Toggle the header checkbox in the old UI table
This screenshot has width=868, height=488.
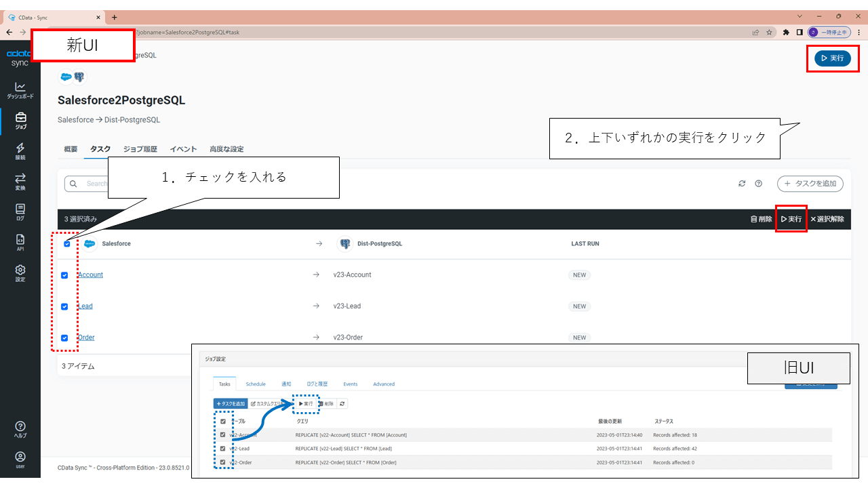click(x=222, y=421)
